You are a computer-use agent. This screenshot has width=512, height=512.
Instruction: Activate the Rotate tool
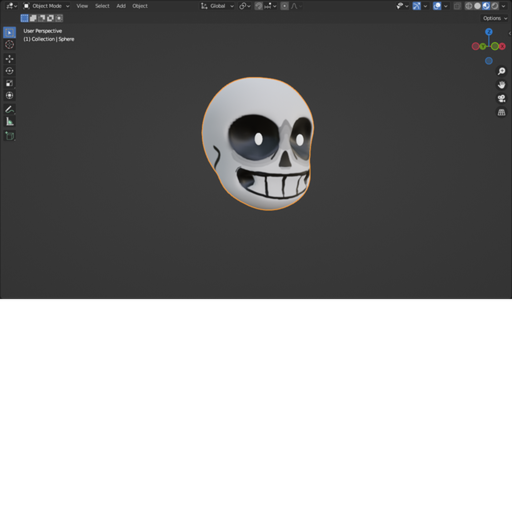tap(9, 71)
